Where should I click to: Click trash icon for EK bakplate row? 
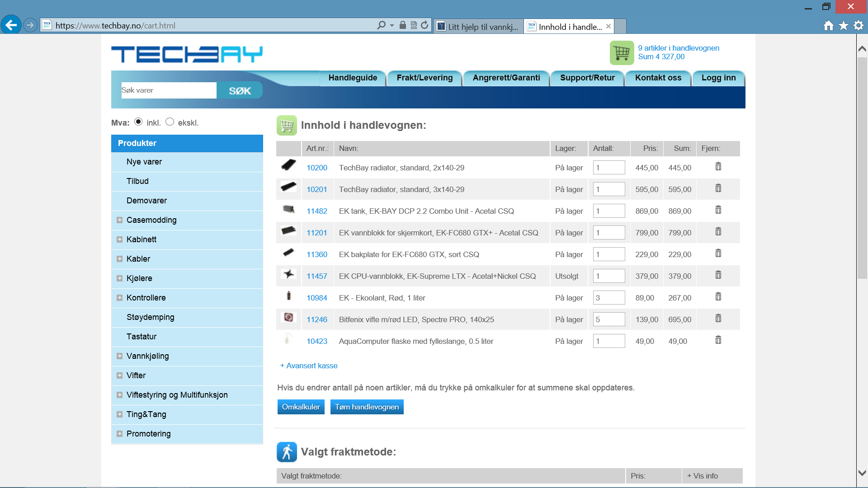pyautogui.click(x=718, y=253)
